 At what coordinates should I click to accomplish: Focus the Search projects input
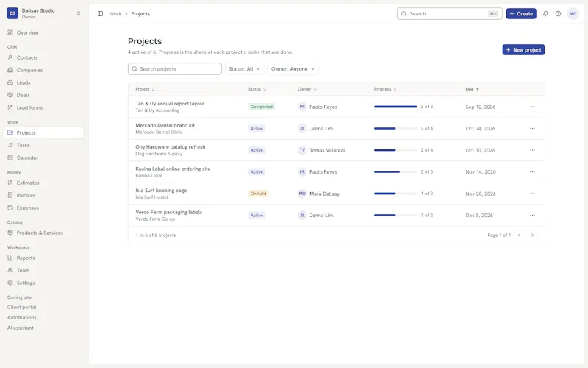(x=175, y=68)
